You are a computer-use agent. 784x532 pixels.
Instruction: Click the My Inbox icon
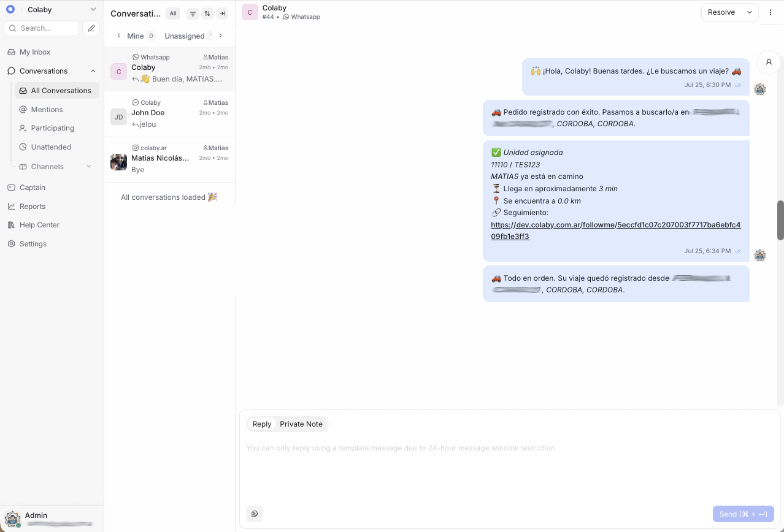pyautogui.click(x=11, y=52)
